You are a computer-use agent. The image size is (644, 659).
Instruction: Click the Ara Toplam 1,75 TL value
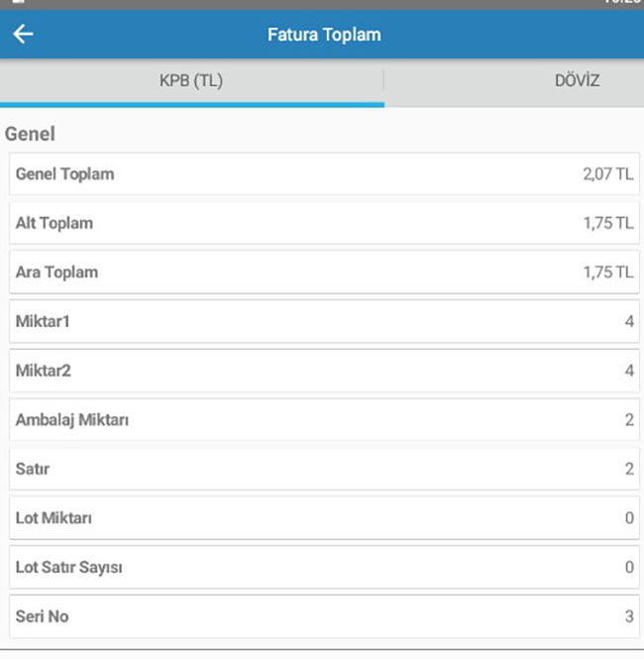tap(608, 273)
